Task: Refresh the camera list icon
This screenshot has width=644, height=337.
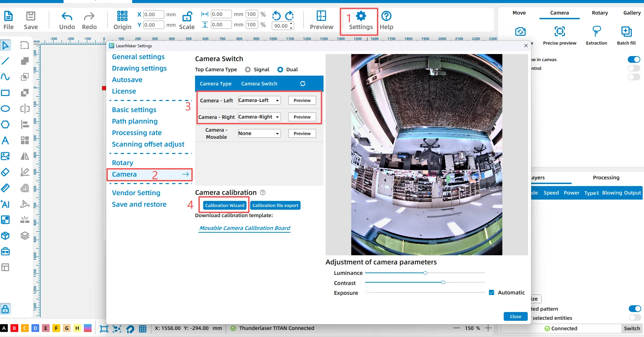Action: [x=303, y=84]
